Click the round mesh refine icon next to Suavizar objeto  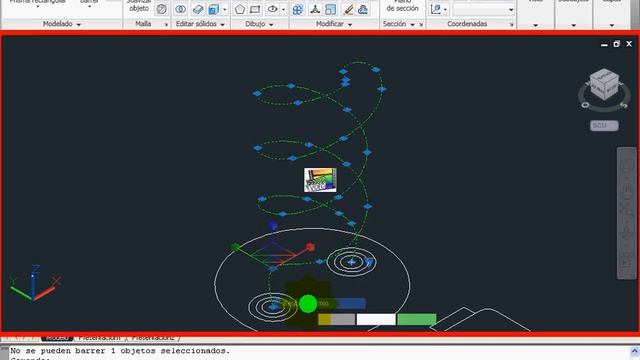pyautogui.click(x=162, y=9)
